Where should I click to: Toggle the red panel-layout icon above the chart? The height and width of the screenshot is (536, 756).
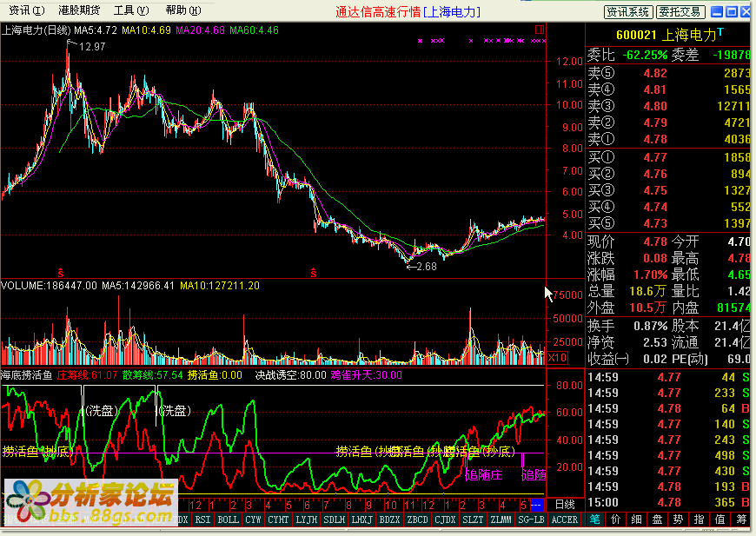coord(540,30)
